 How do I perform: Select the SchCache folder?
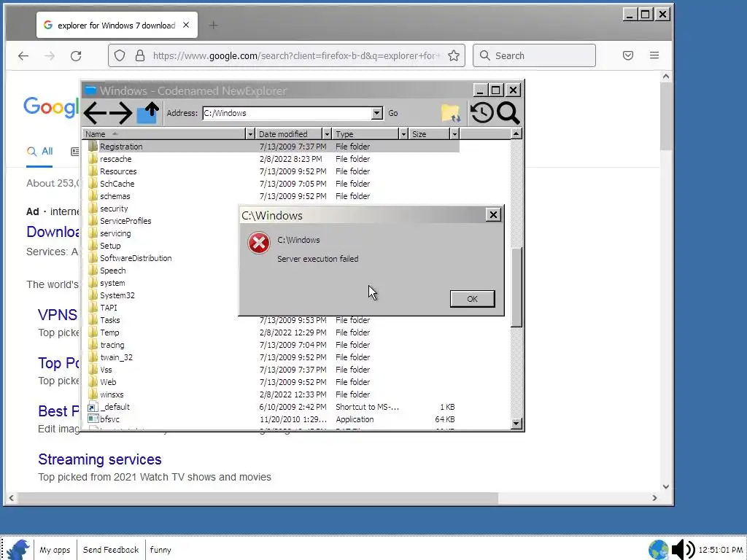coord(117,184)
